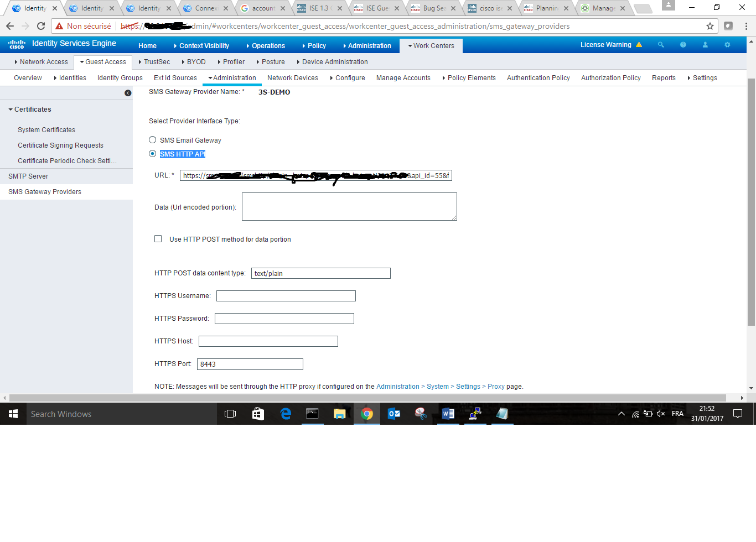Screen dimensions: 756x542
Task: Expand the Policy Elements submenu
Action: point(469,78)
